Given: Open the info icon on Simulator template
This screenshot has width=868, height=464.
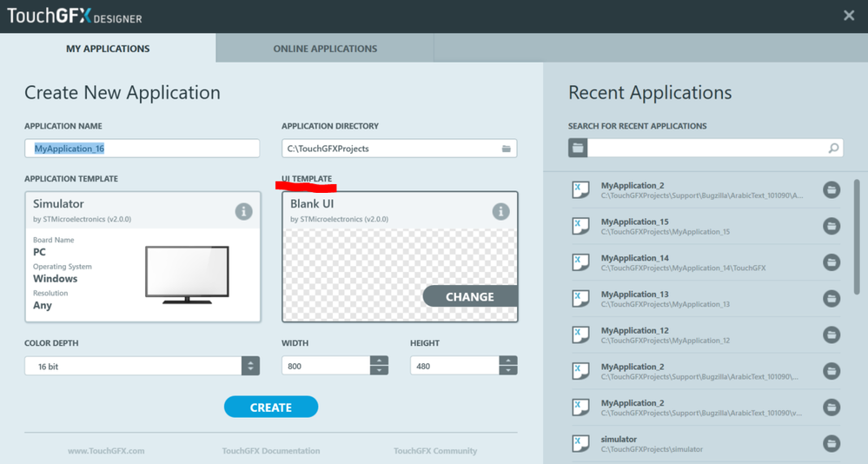Looking at the screenshot, I should coord(243,211).
